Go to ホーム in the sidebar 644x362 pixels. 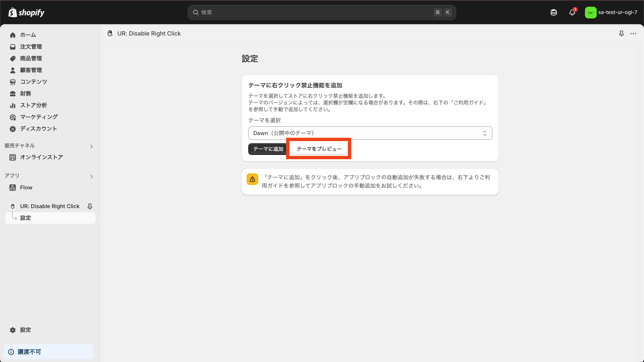(28, 35)
